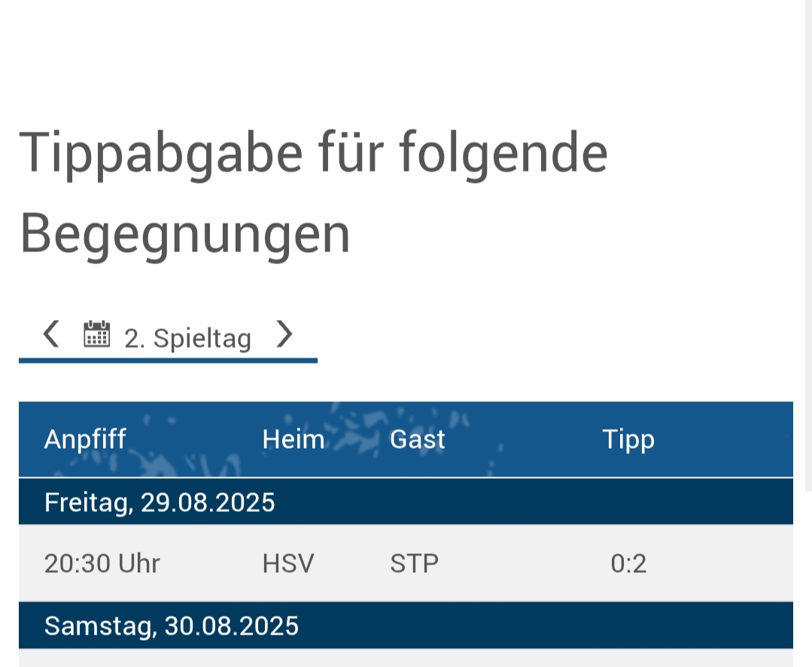Select the Tipp column header
812x667 pixels.
coord(628,439)
